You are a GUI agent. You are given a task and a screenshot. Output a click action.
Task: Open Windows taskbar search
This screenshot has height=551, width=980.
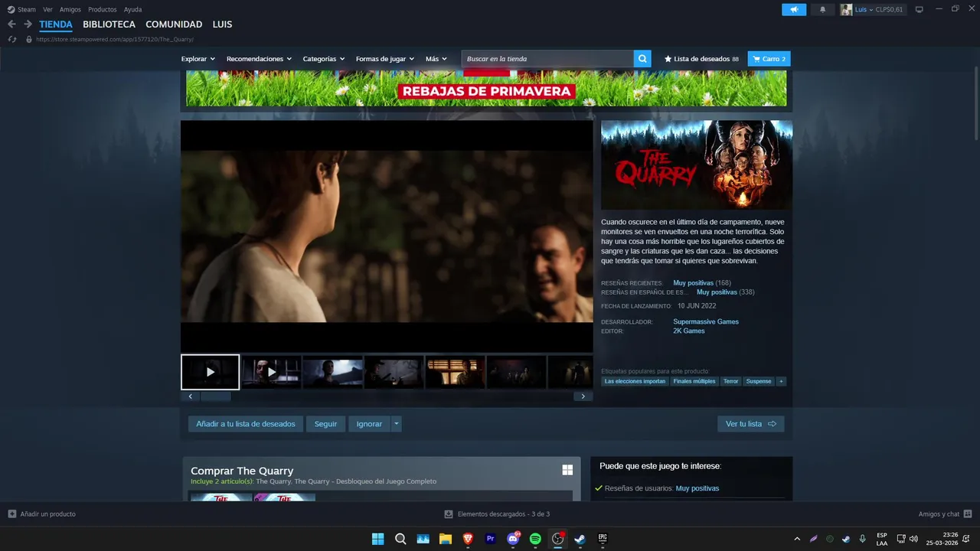[400, 539]
